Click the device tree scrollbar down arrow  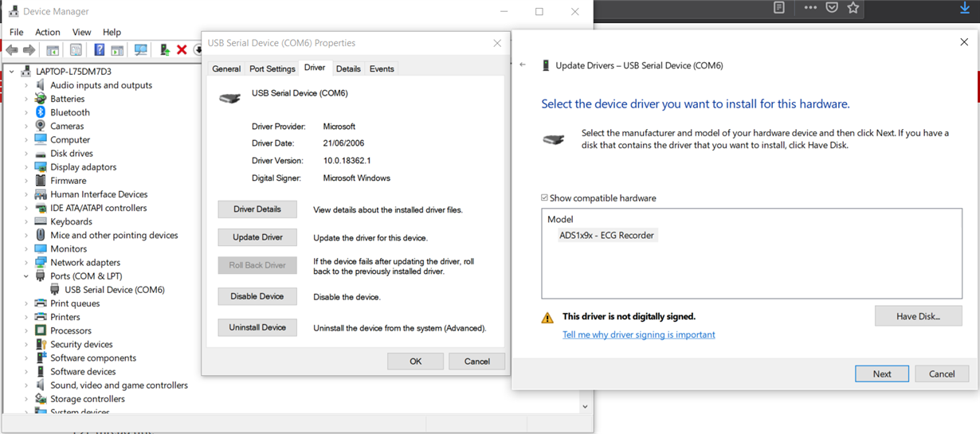tap(585, 406)
